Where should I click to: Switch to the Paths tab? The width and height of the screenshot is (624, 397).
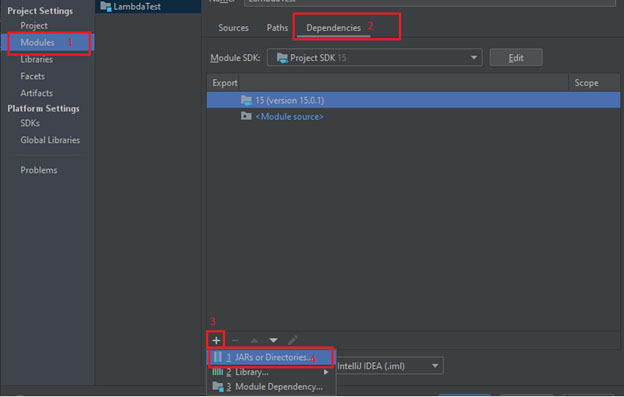click(277, 28)
